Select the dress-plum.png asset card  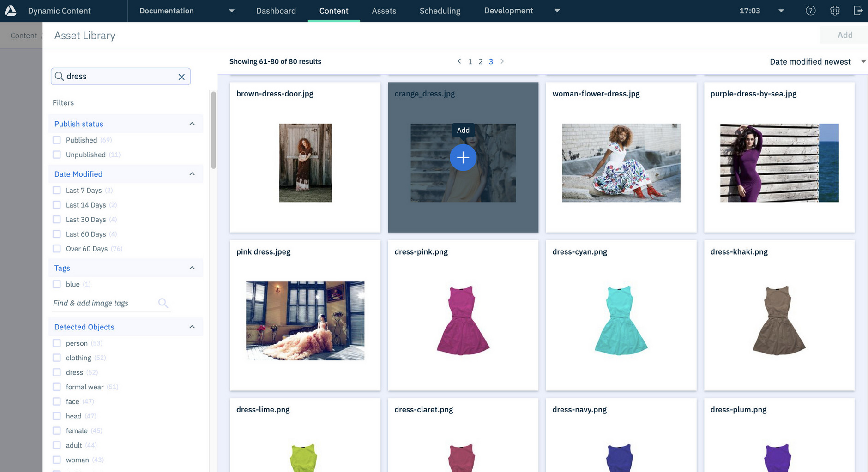pos(779,435)
